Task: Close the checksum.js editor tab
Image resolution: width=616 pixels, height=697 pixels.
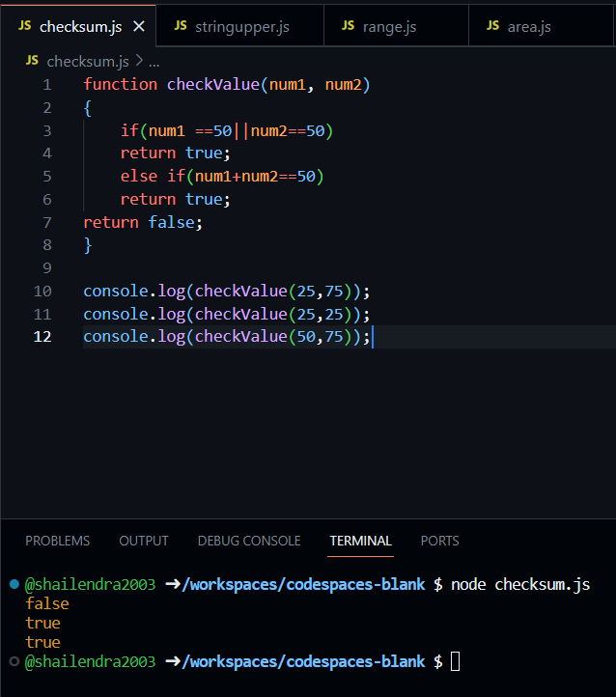Action: tap(139, 27)
